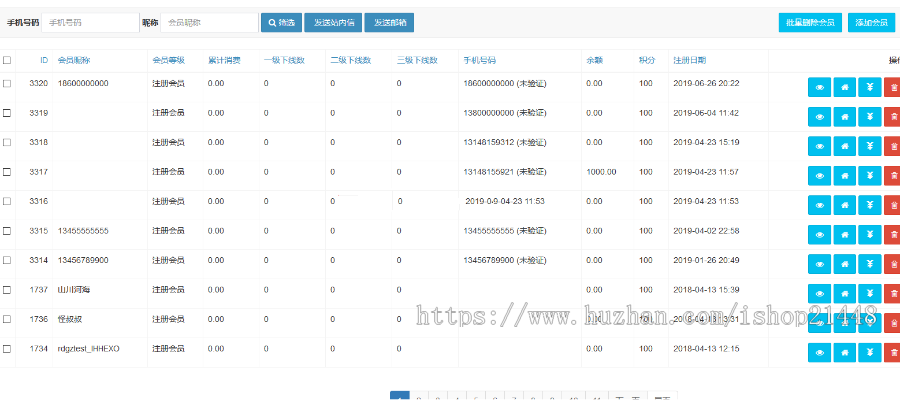Image resolution: width=900 pixels, height=404 pixels.
Task: Sort by the 一级下线数 column header
Action: point(284,60)
